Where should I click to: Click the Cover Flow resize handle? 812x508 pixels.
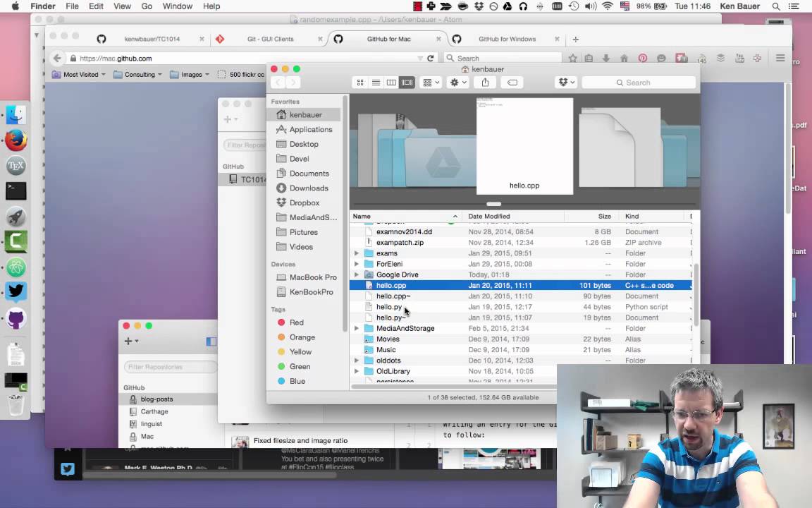pyautogui.click(x=494, y=204)
